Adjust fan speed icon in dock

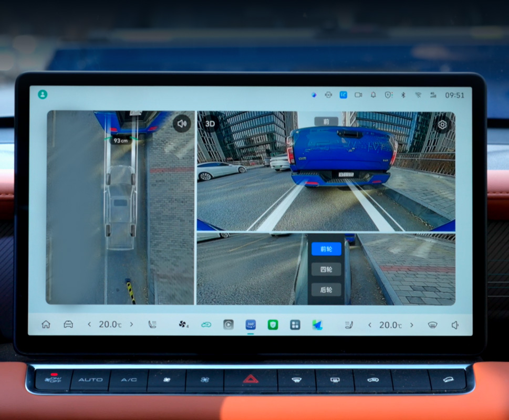(183, 324)
